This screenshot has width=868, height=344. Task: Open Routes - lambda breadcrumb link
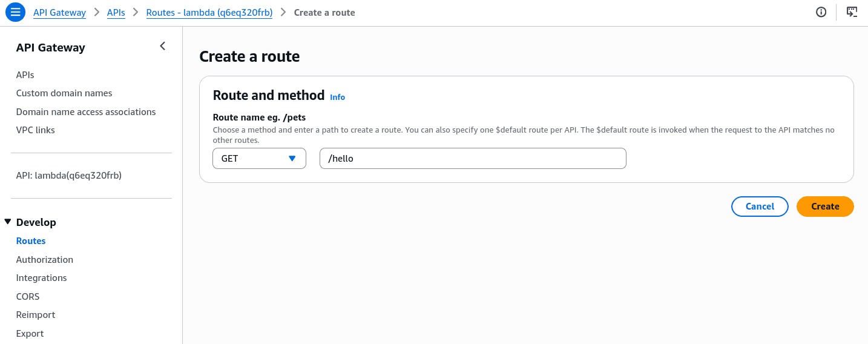pos(209,12)
